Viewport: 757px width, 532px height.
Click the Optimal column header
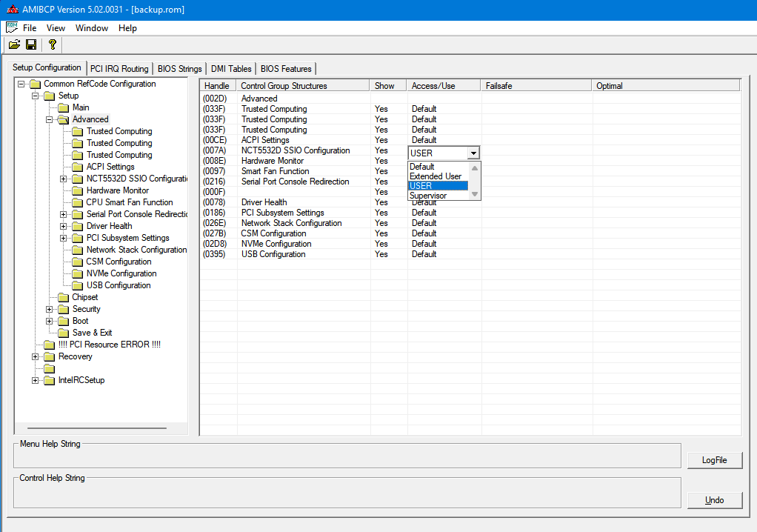tap(666, 86)
